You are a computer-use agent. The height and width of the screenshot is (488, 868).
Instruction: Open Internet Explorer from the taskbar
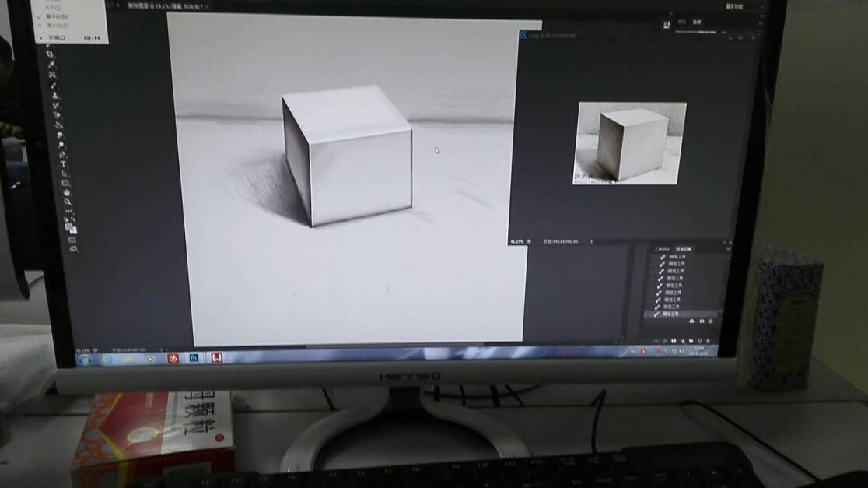pyautogui.click(x=107, y=360)
